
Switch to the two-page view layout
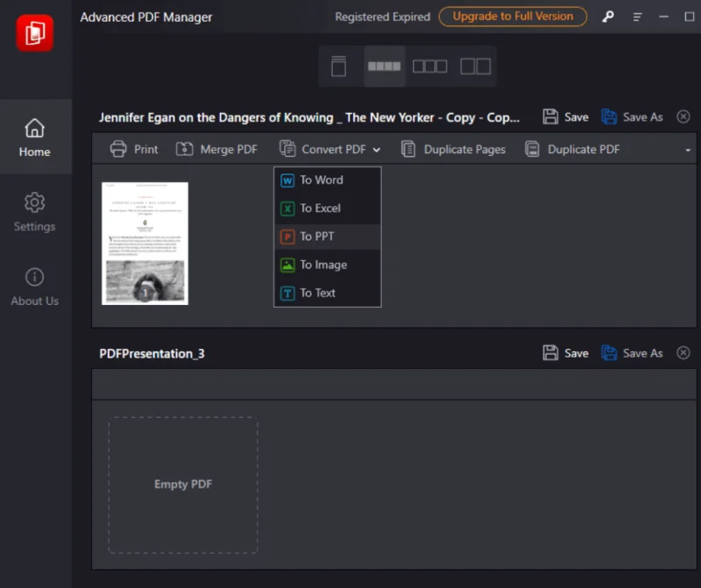[475, 67]
